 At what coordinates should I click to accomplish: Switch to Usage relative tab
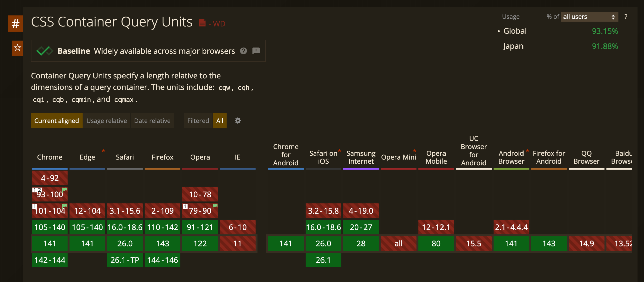[106, 121]
